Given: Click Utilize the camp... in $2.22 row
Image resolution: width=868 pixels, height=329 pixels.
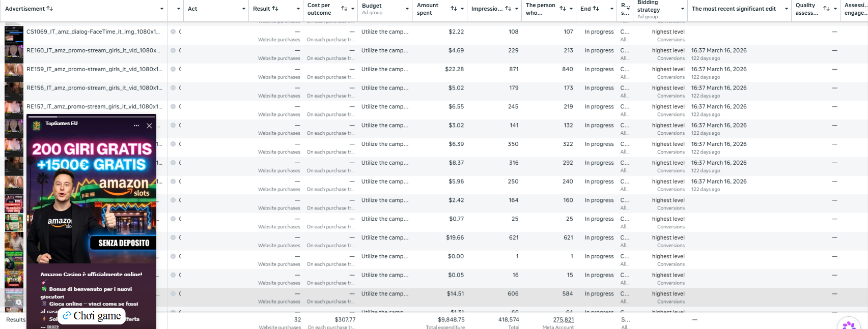Looking at the screenshot, I should point(385,32).
